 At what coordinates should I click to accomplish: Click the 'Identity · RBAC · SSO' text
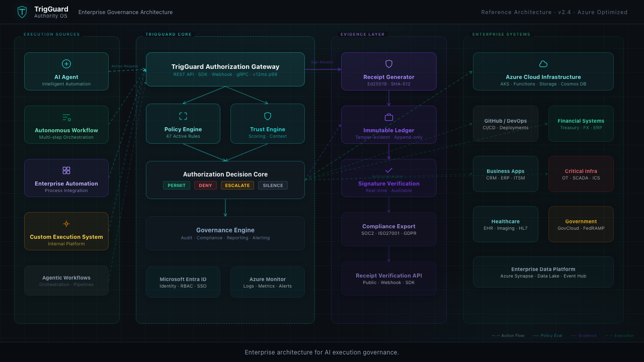pos(183,286)
